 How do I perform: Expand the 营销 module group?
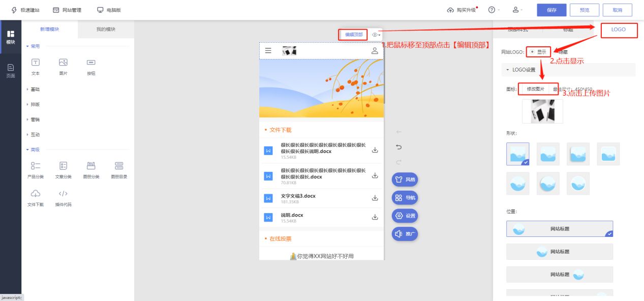33,120
